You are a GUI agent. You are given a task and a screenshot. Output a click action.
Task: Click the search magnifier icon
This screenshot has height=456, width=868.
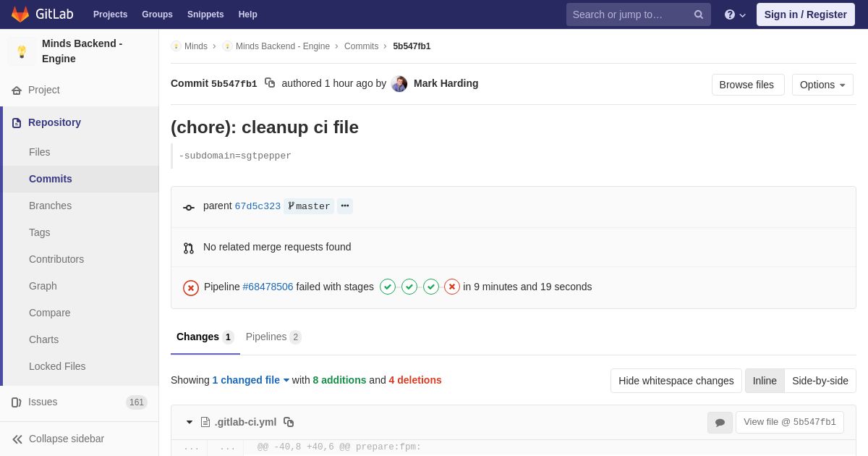698,14
